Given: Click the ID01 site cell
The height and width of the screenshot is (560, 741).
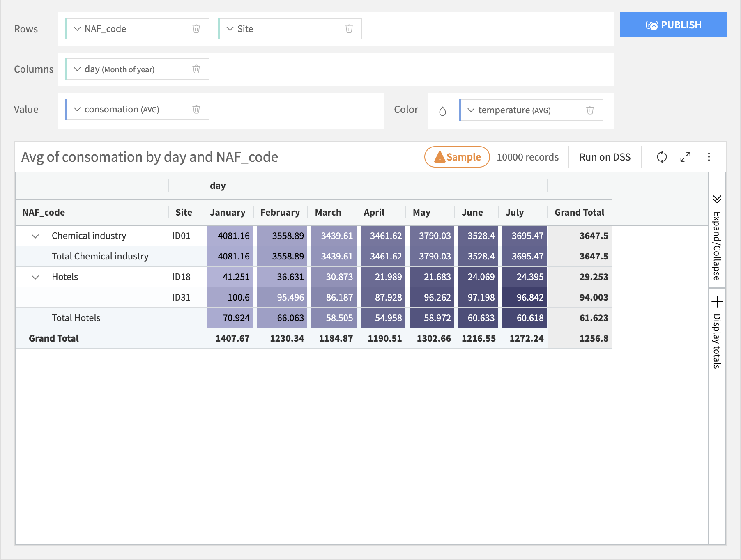Looking at the screenshot, I should (181, 236).
